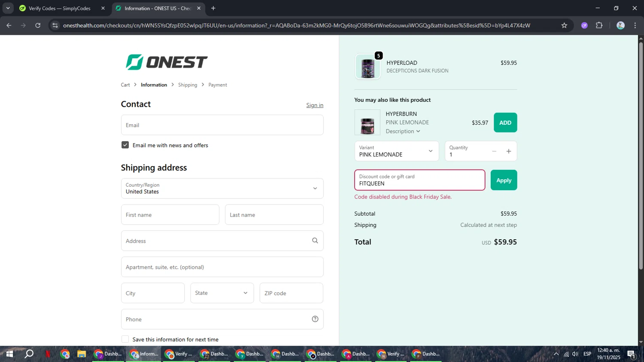Click the City field
The width and height of the screenshot is (644, 362).
153,293
